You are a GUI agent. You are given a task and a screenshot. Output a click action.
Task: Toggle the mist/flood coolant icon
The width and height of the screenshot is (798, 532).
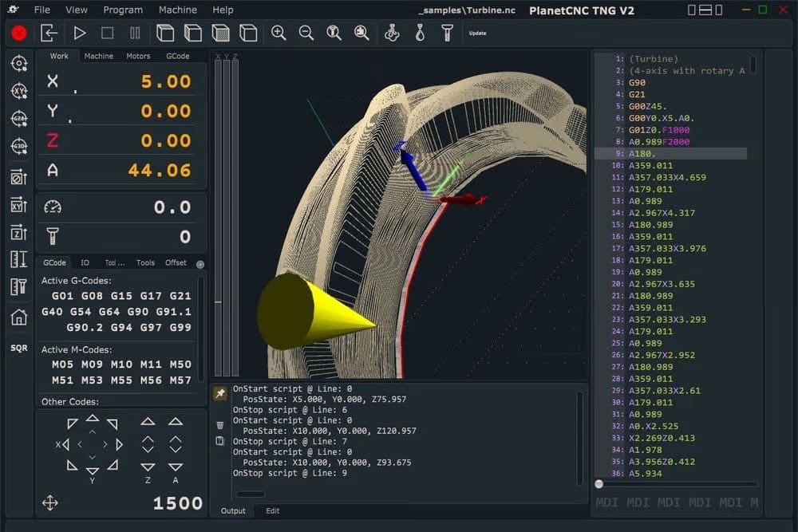point(392,33)
